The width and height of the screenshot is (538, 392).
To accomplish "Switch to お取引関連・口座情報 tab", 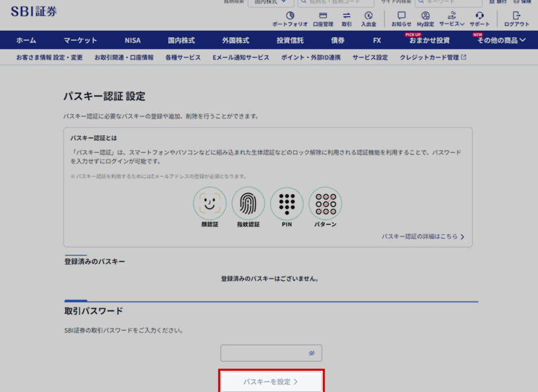I will point(124,57).
